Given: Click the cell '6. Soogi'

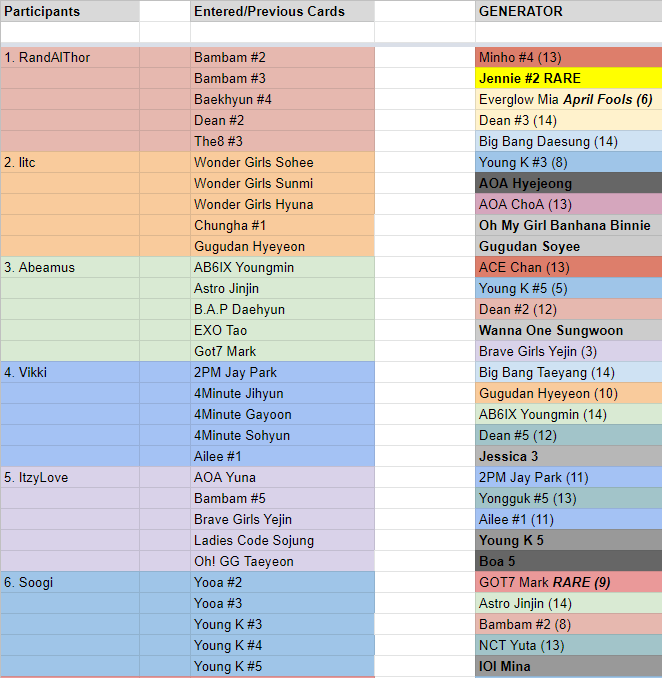Looking at the screenshot, I should pos(70,582).
